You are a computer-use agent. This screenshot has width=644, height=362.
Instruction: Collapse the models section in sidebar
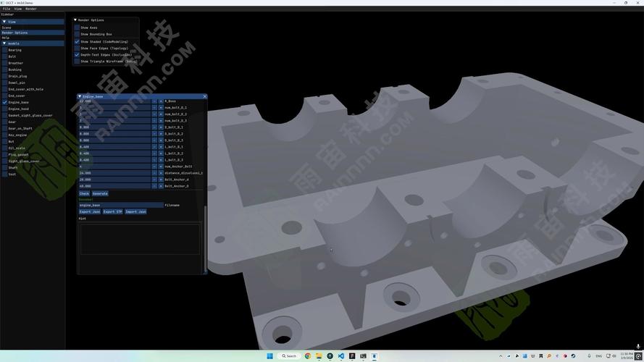4,43
